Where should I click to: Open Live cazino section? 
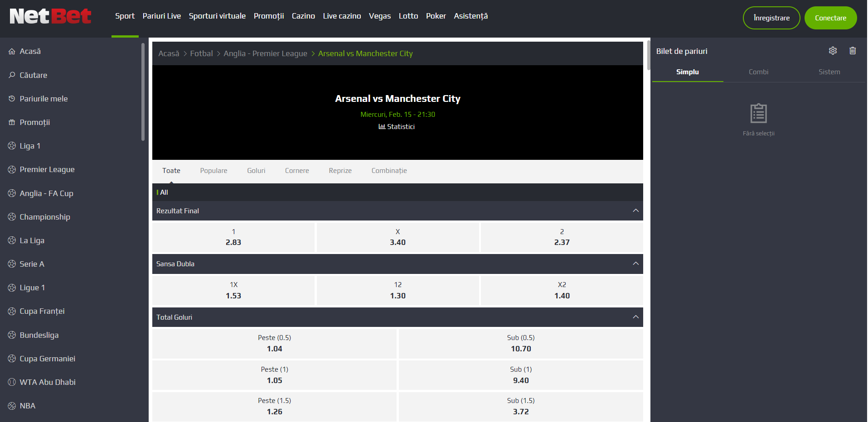[x=342, y=16]
